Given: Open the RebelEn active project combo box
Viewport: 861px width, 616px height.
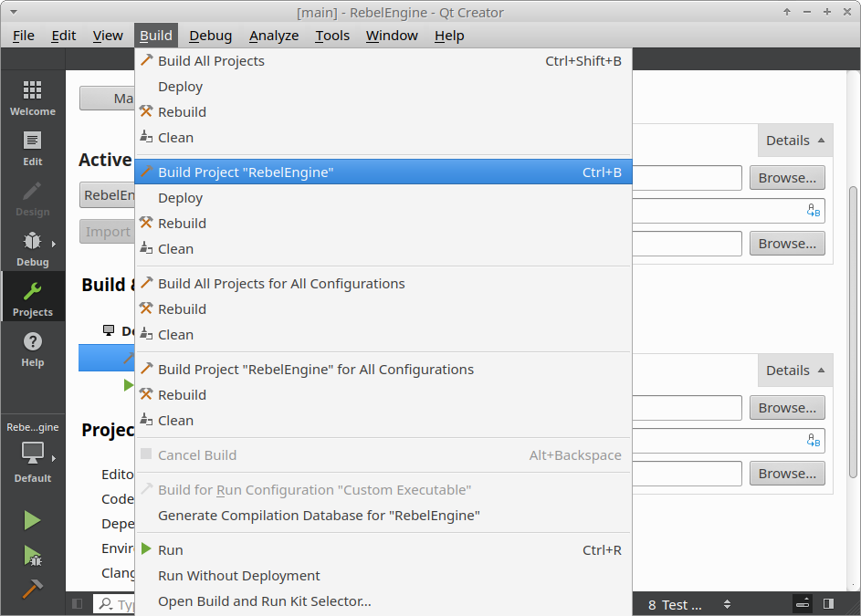Looking at the screenshot, I should pyautogui.click(x=108, y=195).
